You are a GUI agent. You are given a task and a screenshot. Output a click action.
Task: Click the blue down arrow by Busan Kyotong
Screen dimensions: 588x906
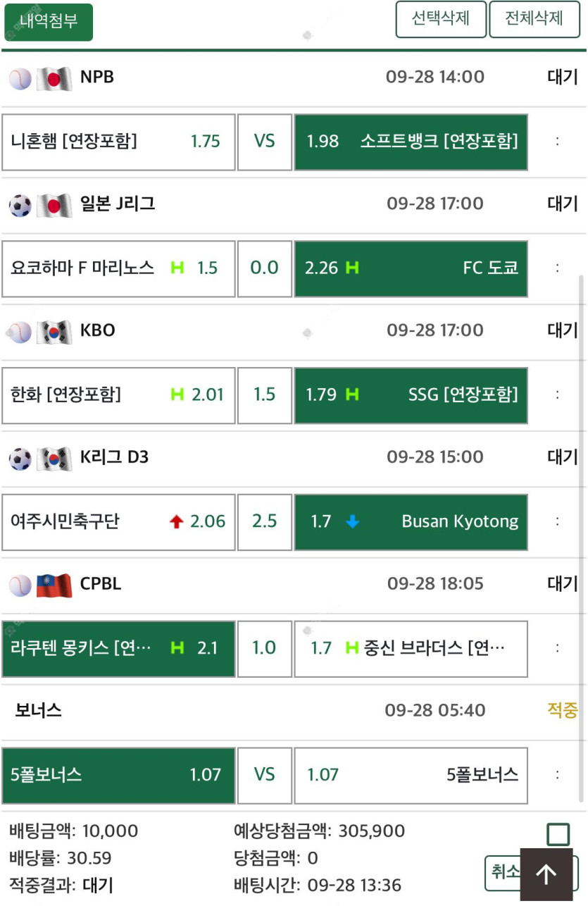(353, 522)
